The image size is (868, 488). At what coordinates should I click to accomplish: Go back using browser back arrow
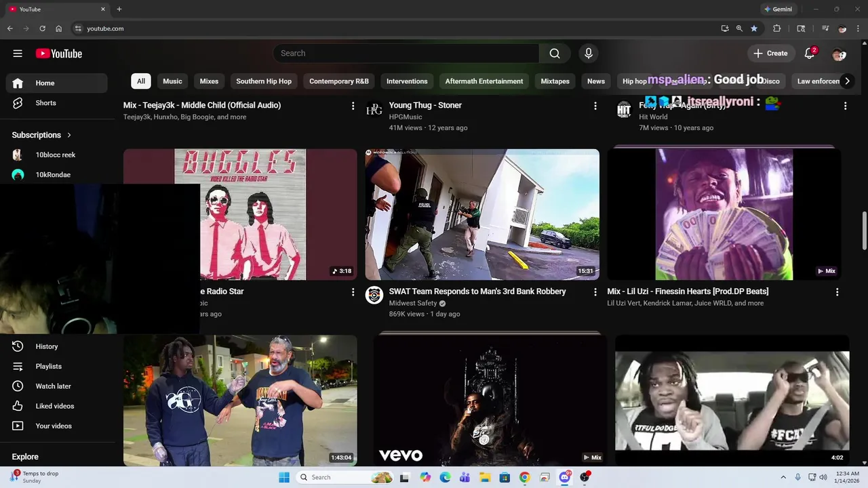pyautogui.click(x=9, y=28)
